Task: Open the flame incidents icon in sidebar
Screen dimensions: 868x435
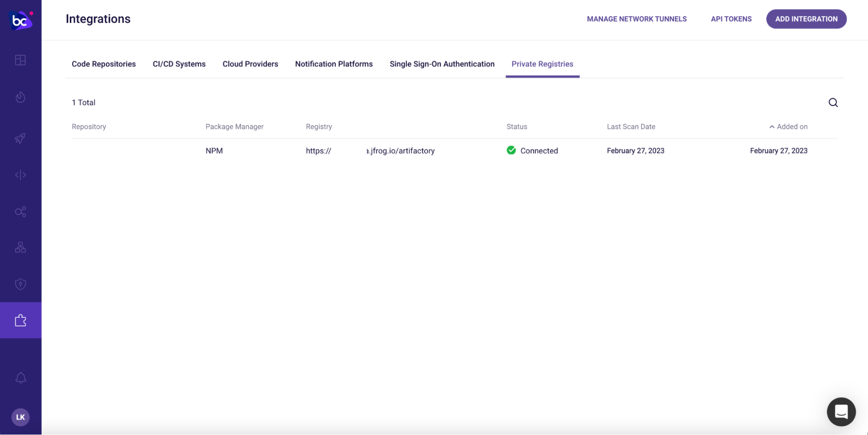Action: (20, 97)
